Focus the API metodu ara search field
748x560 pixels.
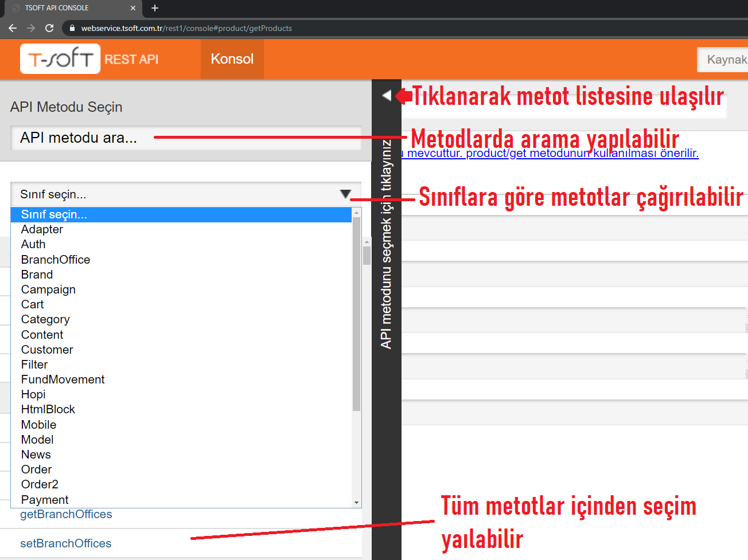click(186, 138)
